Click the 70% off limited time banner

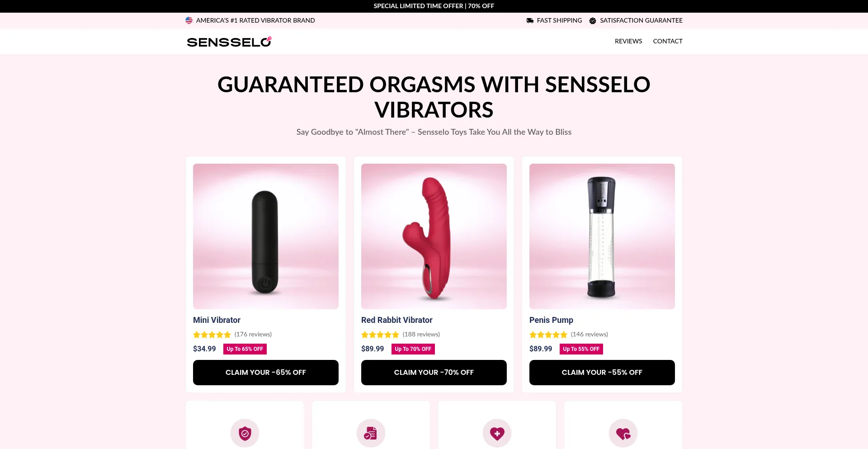(434, 6)
